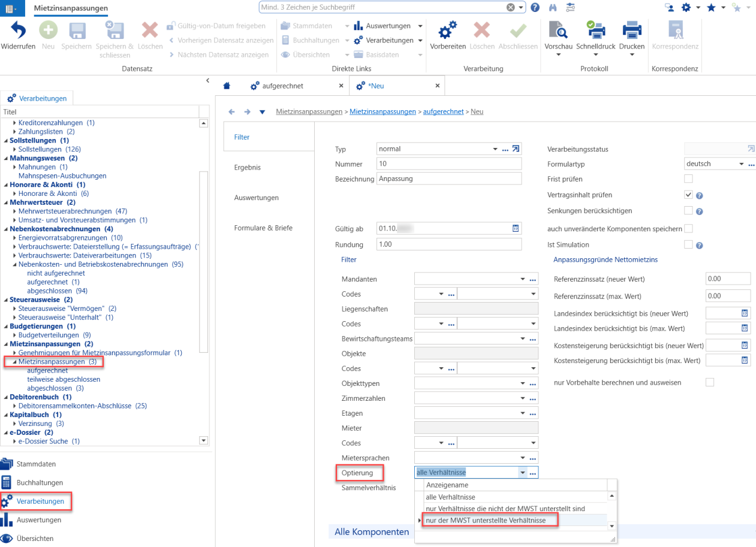
Task: Click the Löschen icon in the Datensatz group
Action: (150, 30)
